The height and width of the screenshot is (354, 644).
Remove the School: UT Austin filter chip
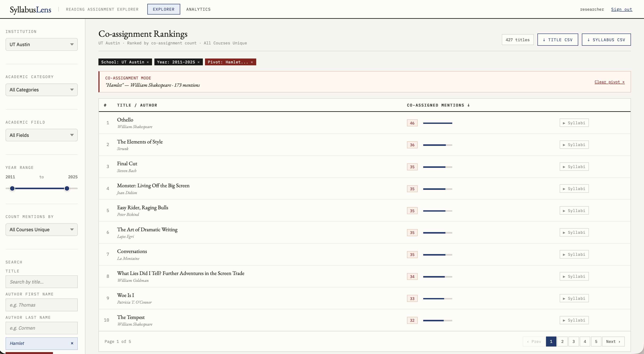(148, 62)
